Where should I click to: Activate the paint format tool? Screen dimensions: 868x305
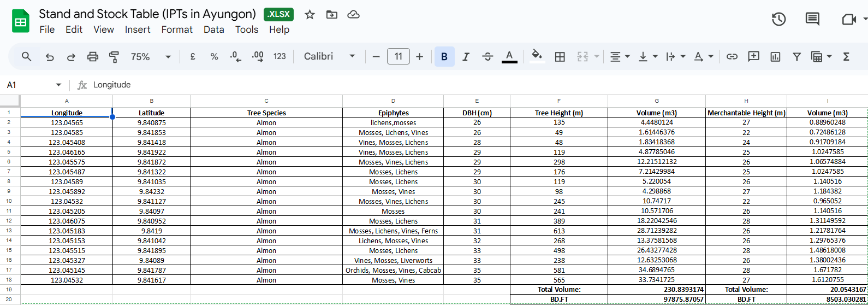click(114, 56)
